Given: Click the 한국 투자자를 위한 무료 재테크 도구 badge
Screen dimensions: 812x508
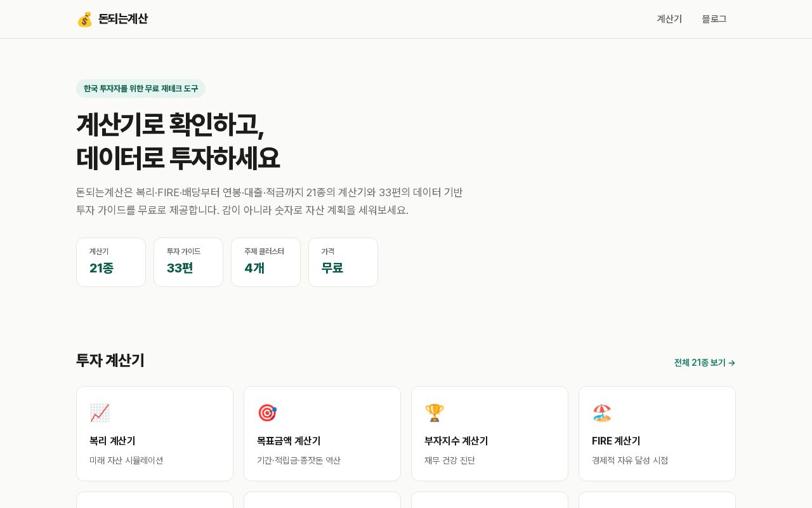Looking at the screenshot, I should (x=141, y=88).
